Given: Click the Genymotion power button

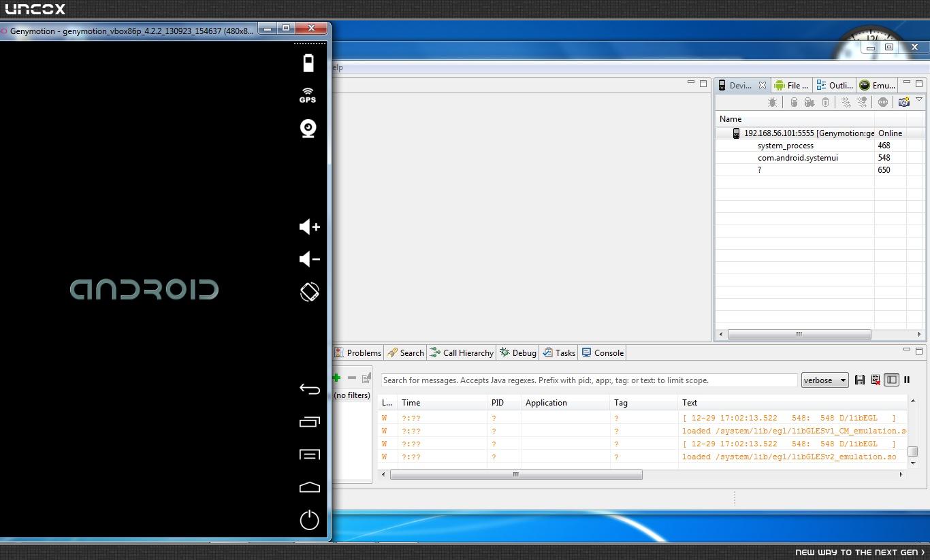Looking at the screenshot, I should tap(310, 520).
